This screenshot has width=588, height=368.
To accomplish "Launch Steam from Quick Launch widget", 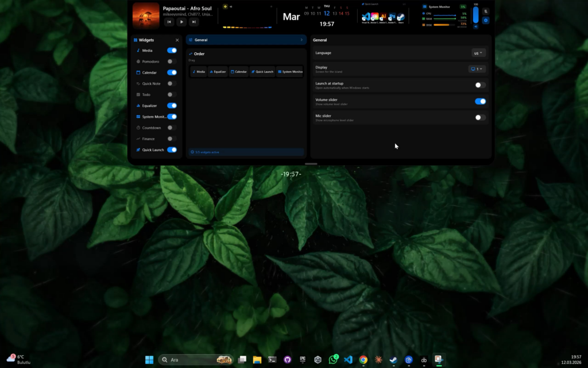I will pos(401,17).
